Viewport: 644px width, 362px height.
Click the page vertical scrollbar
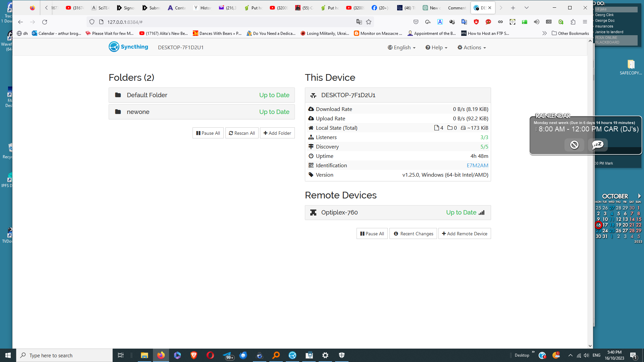[590, 194]
